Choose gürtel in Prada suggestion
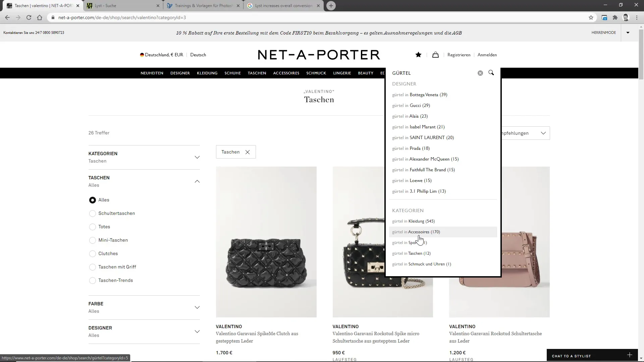644x362 pixels. [x=443, y=148]
